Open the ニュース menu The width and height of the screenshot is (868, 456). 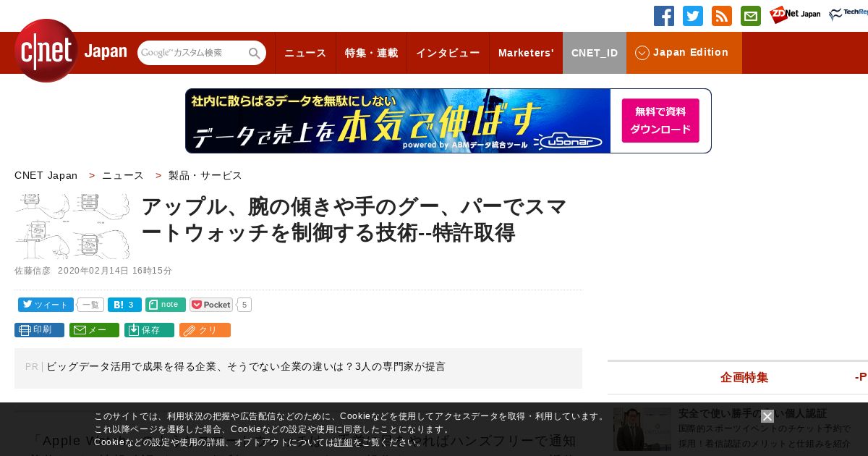[305, 53]
